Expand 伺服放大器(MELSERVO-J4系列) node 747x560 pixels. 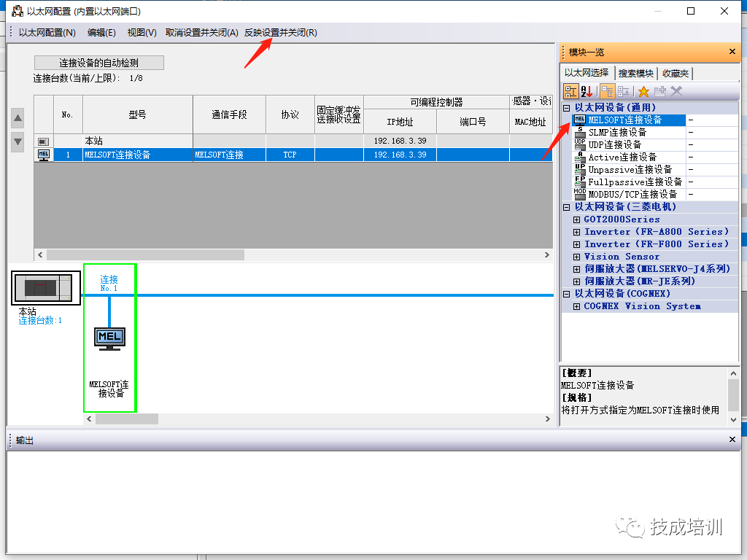click(576, 269)
